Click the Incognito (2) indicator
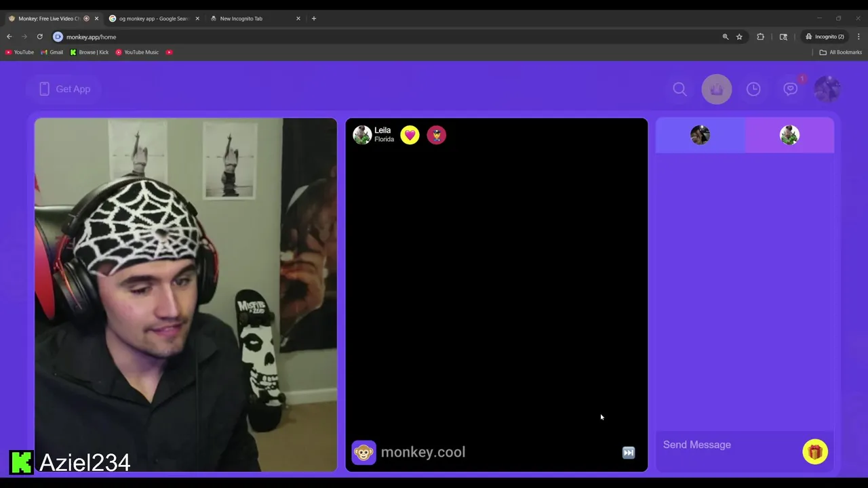 pos(825,37)
